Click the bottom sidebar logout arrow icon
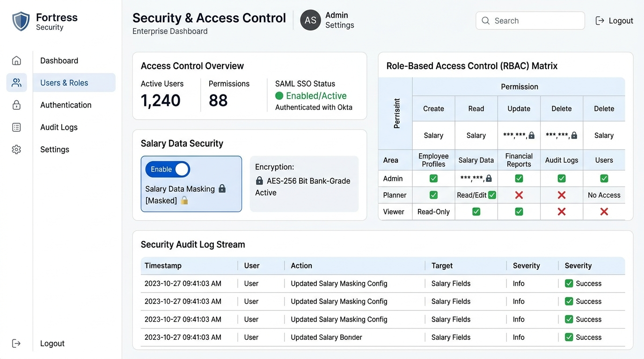This screenshot has height=359, width=644. (16, 344)
